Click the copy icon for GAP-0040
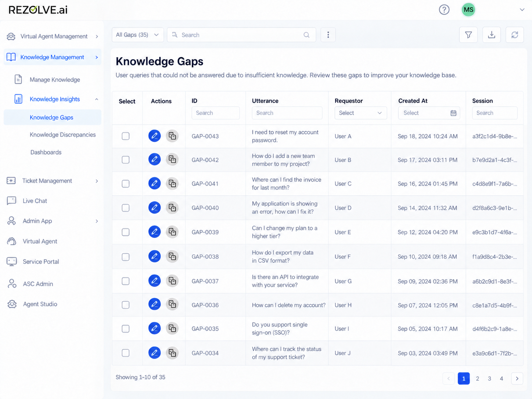The image size is (532, 399). (x=172, y=208)
